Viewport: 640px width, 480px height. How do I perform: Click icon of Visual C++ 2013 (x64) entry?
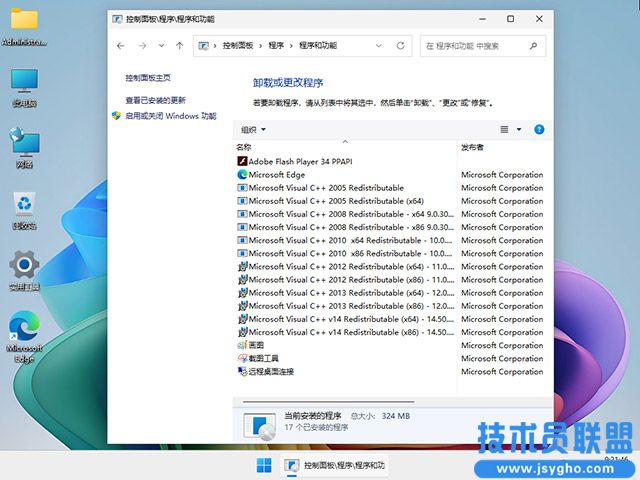[x=242, y=293]
